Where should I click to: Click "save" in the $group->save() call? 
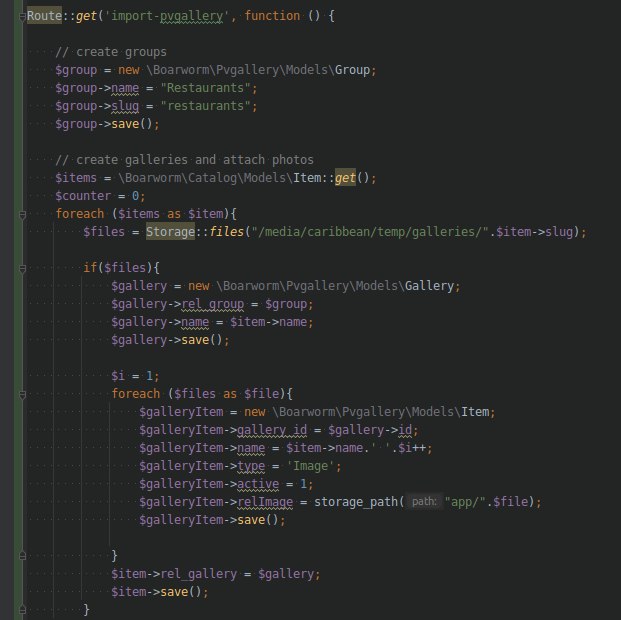click(125, 124)
